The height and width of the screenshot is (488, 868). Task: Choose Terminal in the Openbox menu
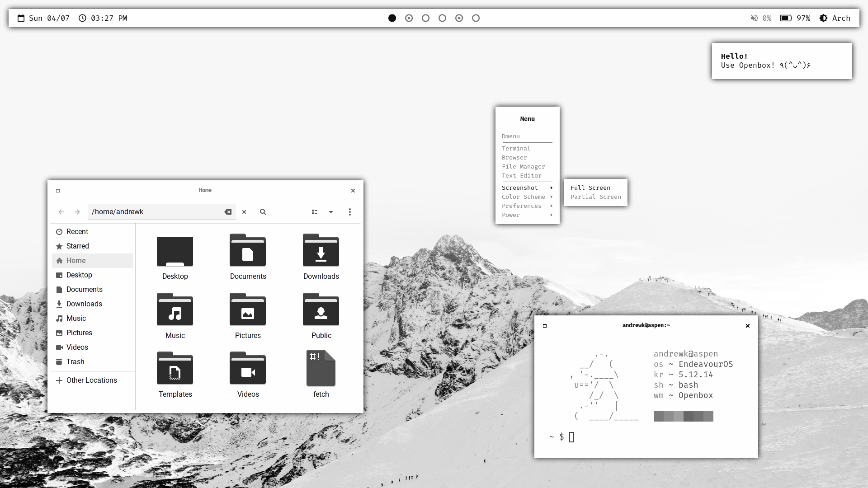(x=516, y=149)
